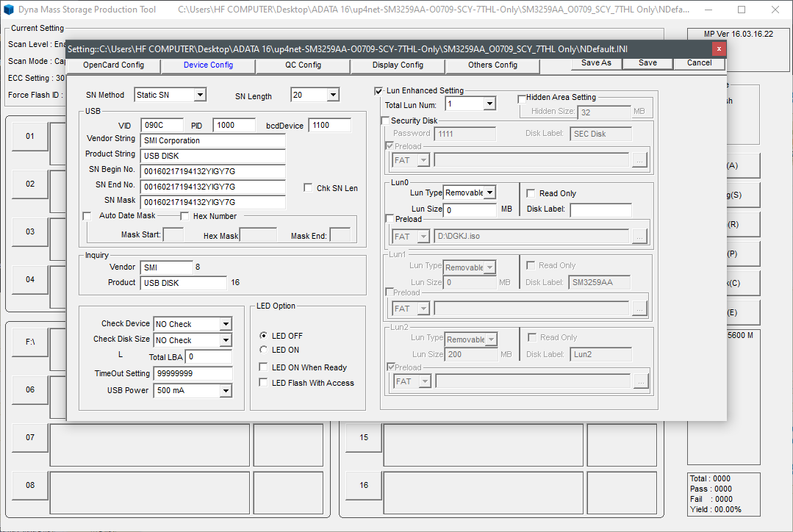Focus the Inquiry Product field

(x=184, y=283)
